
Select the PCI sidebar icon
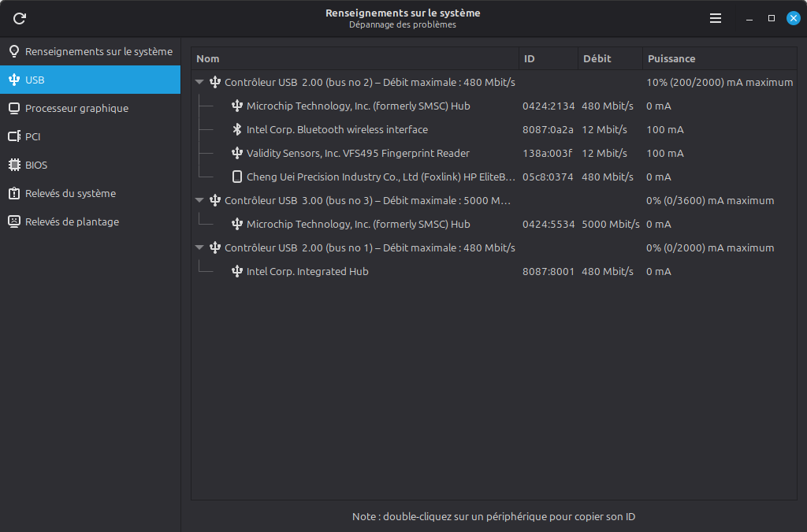click(15, 136)
